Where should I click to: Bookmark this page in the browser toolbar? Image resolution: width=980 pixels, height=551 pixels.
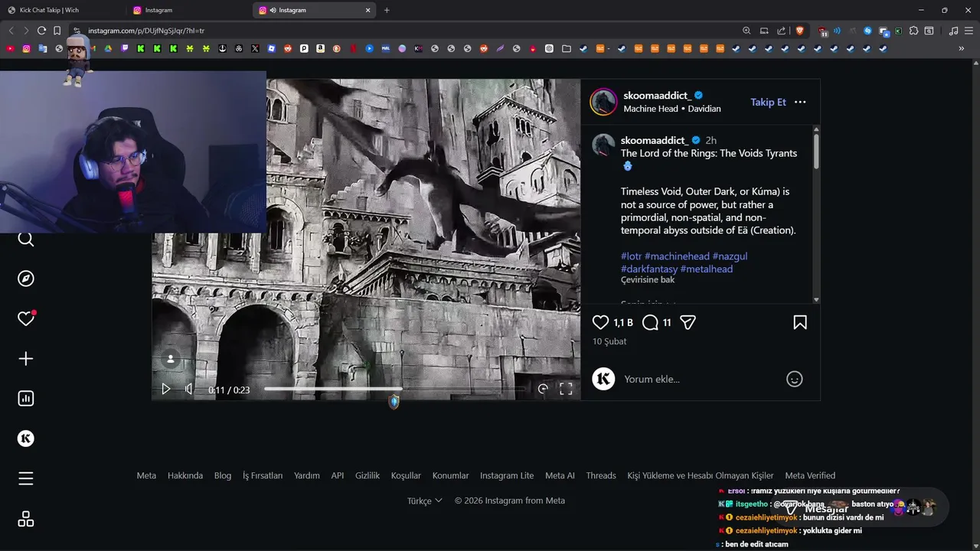[x=57, y=31]
